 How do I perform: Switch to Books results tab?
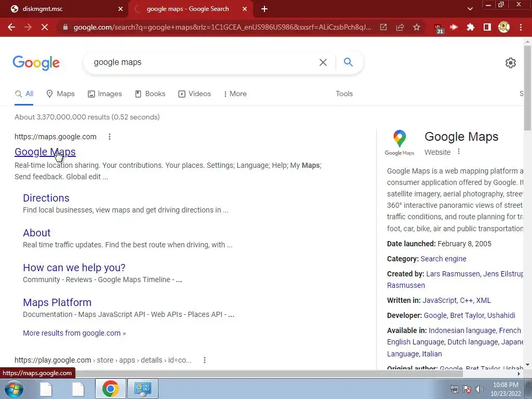[x=150, y=94]
